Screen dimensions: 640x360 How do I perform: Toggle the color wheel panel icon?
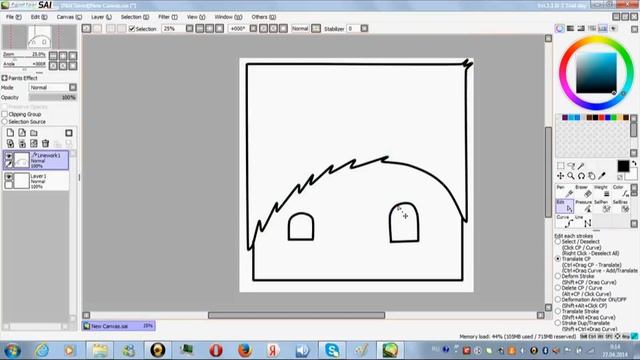pos(560,28)
